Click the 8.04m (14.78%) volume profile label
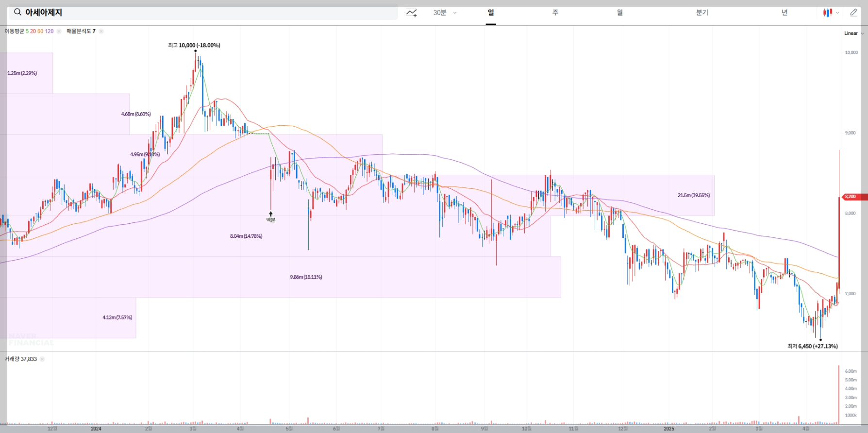Image resolution: width=868 pixels, height=433 pixels. (246, 236)
